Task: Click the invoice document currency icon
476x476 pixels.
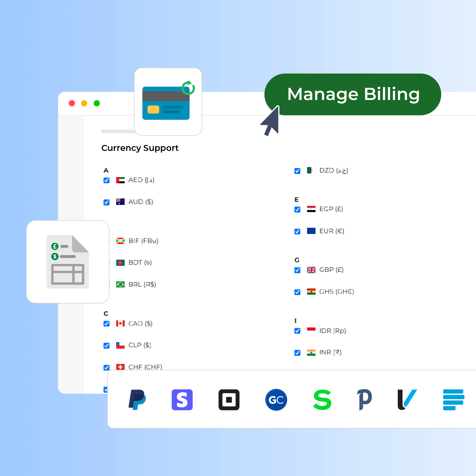Action: coord(68,262)
